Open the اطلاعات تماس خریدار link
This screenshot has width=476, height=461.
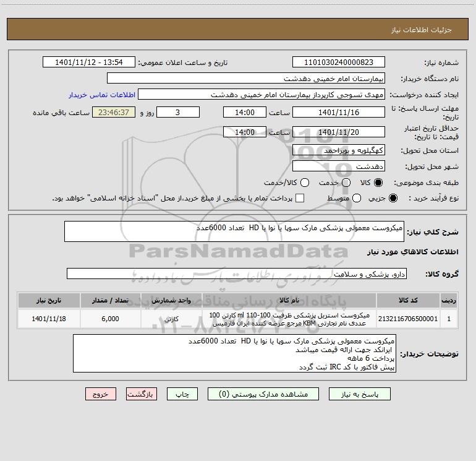(x=102, y=95)
